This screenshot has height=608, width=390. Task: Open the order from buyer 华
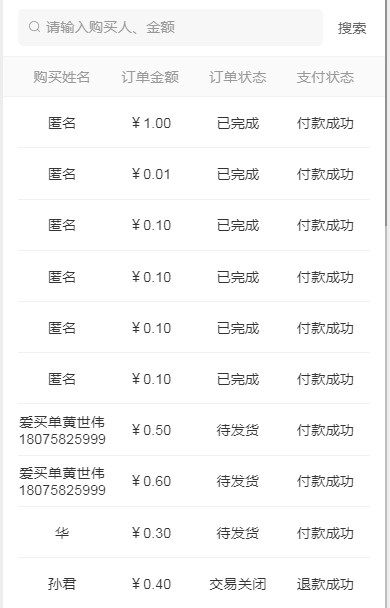pyautogui.click(x=194, y=533)
